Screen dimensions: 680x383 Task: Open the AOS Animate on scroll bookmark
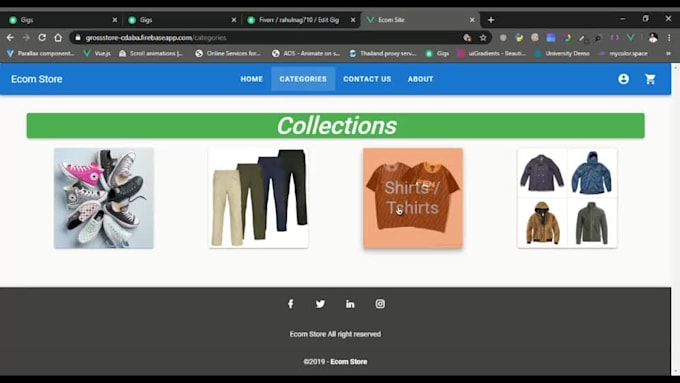[x=306, y=53]
